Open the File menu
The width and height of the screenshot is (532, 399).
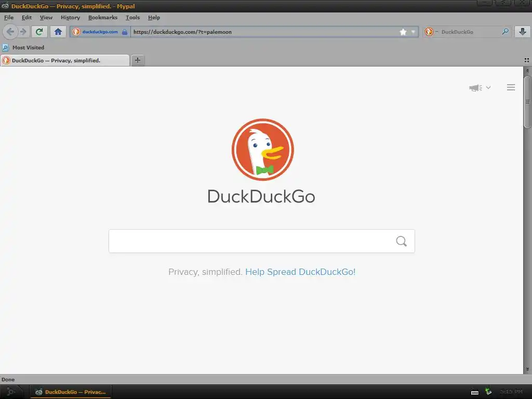(x=9, y=18)
